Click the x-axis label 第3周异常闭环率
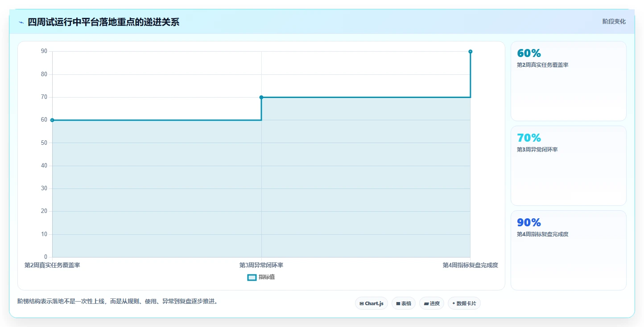This screenshot has width=644, height=327. coord(261,265)
